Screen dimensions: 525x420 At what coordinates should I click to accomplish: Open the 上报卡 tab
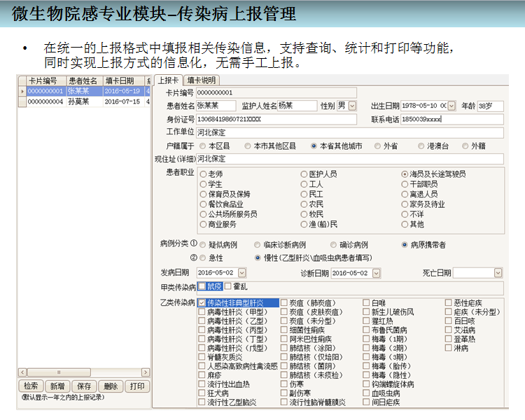tap(167, 80)
